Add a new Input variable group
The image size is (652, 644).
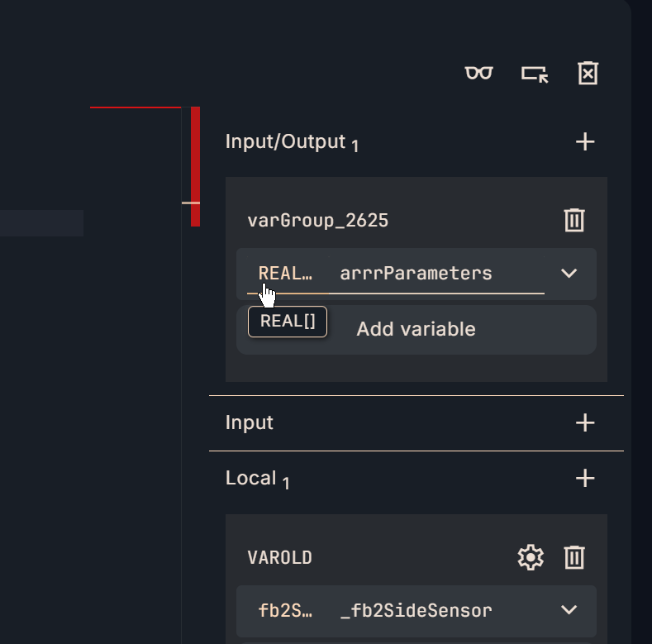(585, 422)
